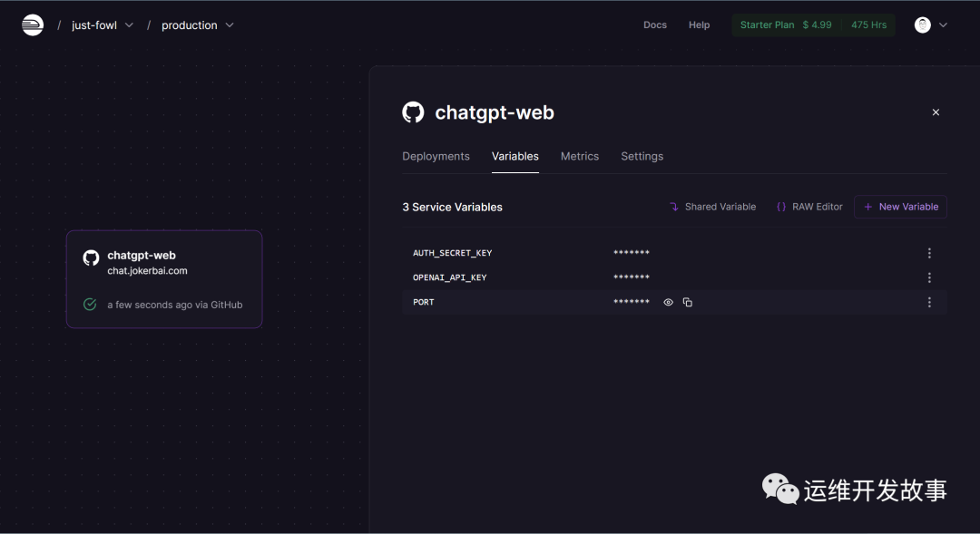The width and height of the screenshot is (980, 534).
Task: Select the PORT variable name
Action: click(423, 302)
